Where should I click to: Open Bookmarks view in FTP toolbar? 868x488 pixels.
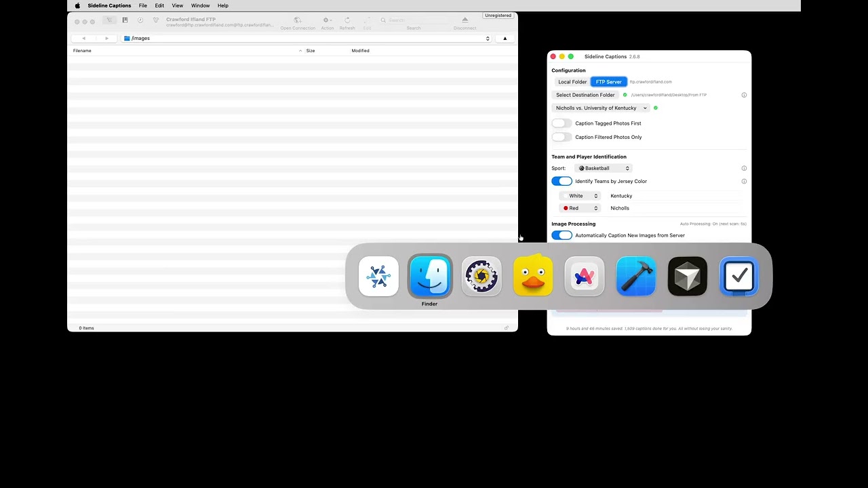coord(125,20)
